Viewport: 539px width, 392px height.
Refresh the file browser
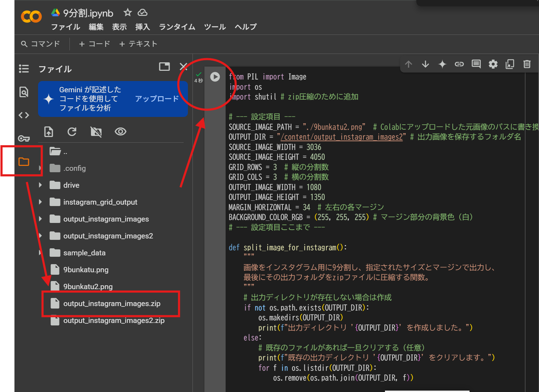tap(72, 132)
